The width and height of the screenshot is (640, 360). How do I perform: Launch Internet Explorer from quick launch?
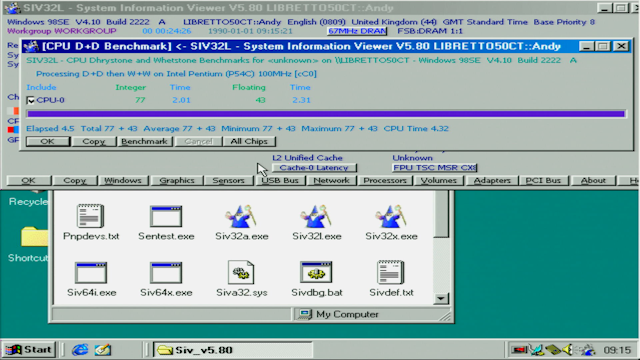(80, 350)
